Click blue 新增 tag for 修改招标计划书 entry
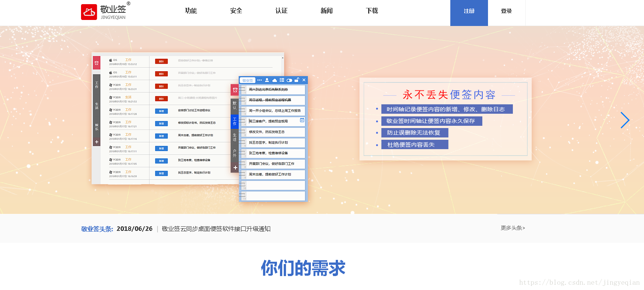 (161, 124)
